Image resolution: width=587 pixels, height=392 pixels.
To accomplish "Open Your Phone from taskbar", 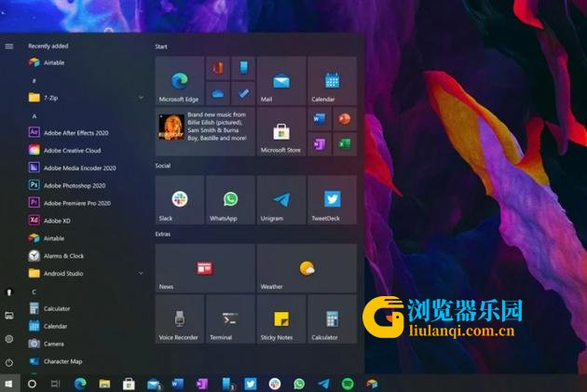I will click(226, 384).
